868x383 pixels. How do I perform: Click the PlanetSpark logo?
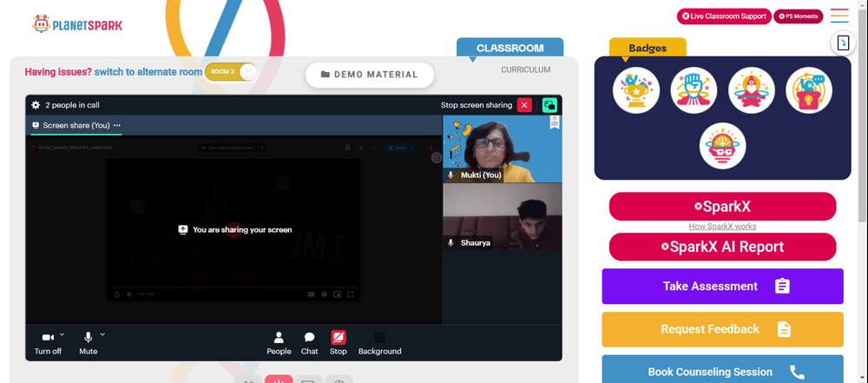[x=77, y=23]
